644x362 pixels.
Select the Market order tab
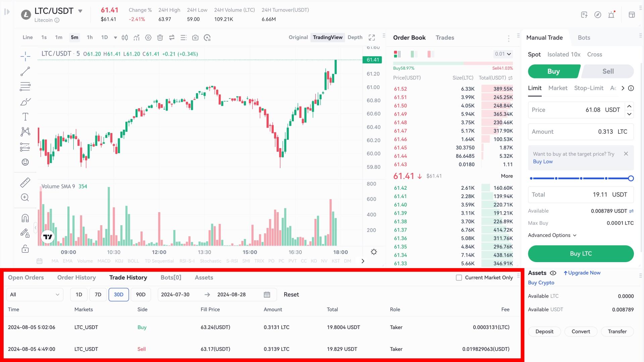coord(558,88)
